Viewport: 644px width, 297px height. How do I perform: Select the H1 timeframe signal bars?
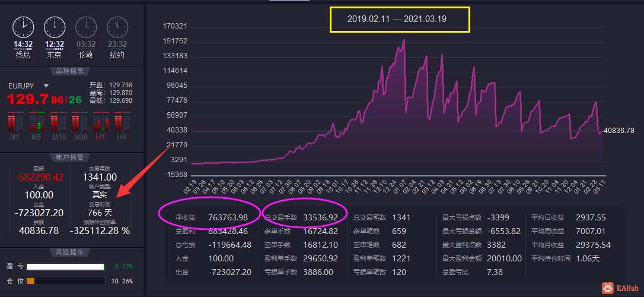[101, 122]
